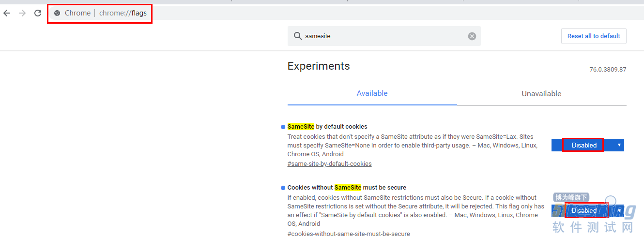Reload the chrome://flags page
This screenshot has width=644, height=236.
pos(38,13)
